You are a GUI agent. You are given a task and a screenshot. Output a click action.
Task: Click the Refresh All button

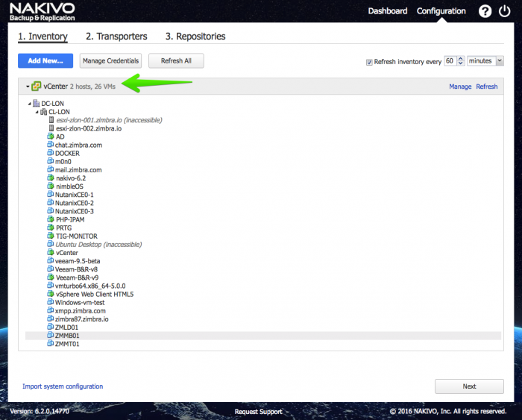(176, 60)
